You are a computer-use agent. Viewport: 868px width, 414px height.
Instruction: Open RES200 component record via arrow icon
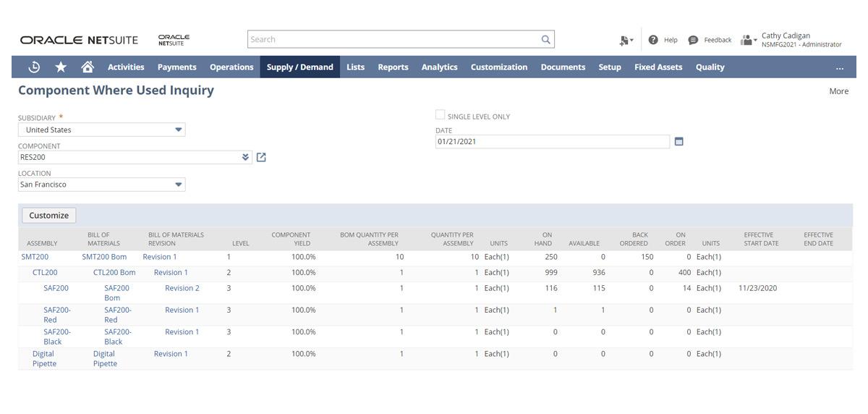(x=261, y=157)
